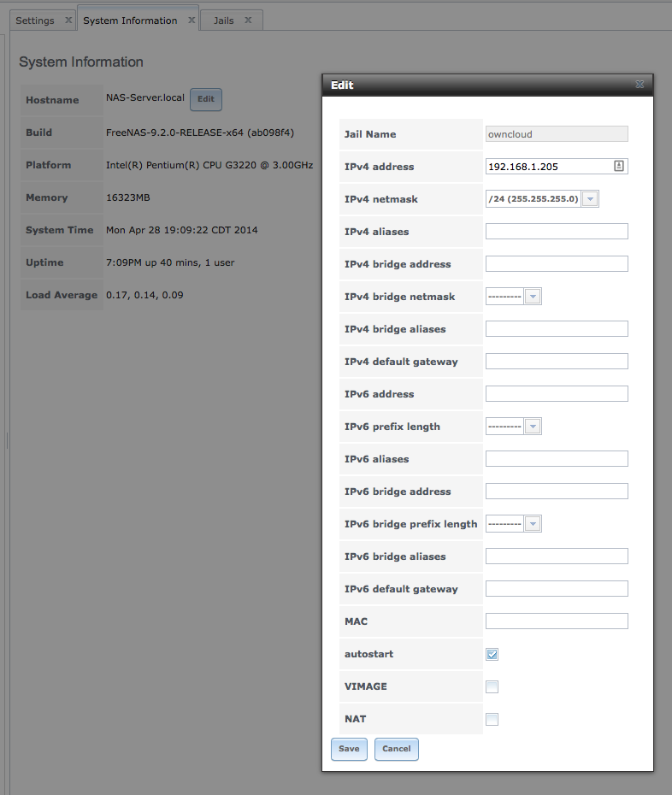Click the Cancel button
Screen dimensions: 672x795
[397, 749]
